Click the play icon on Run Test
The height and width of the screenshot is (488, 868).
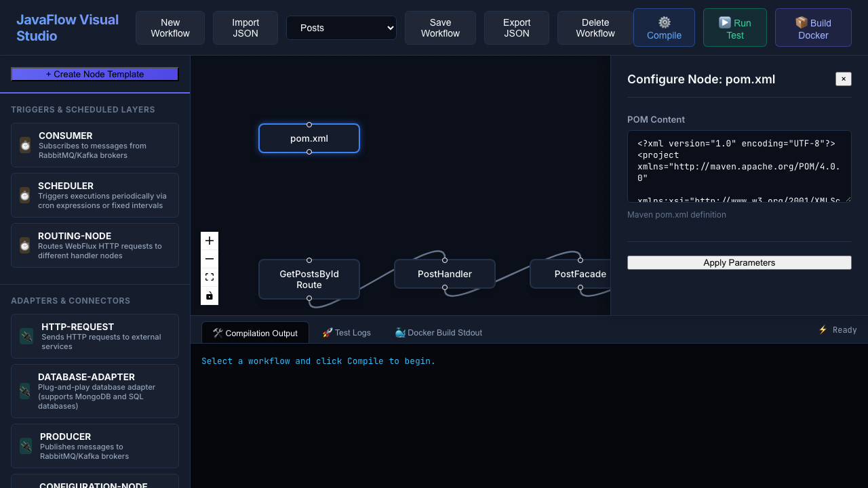tap(725, 22)
